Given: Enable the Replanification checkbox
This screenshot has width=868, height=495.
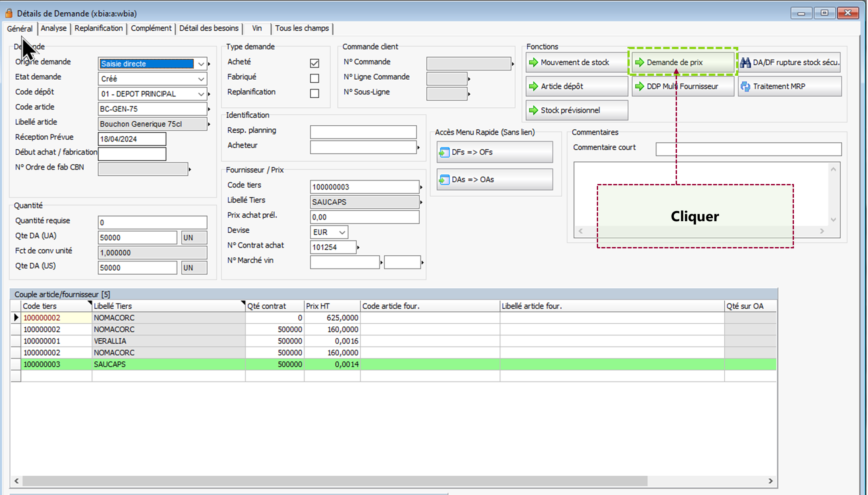Looking at the screenshot, I should [x=314, y=93].
